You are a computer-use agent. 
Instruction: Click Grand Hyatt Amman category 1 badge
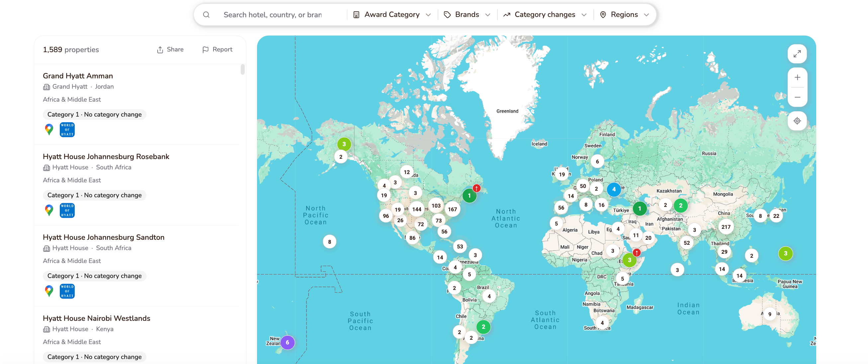click(x=94, y=115)
